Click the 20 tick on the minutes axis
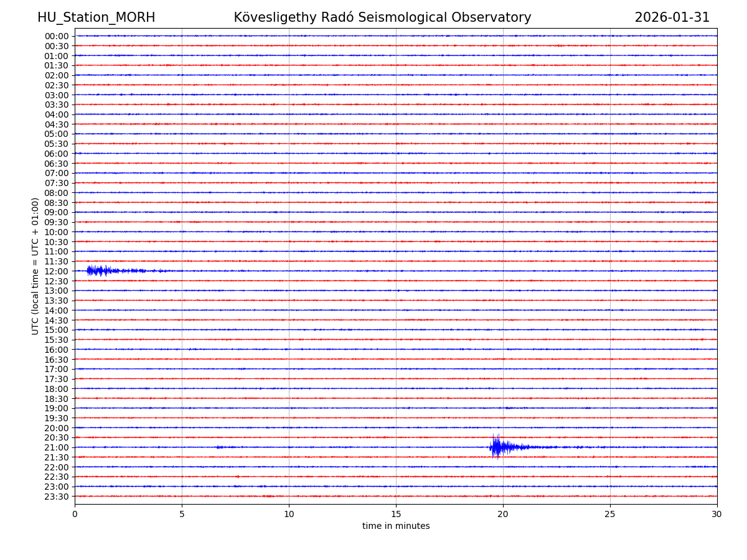The image size is (747, 560). [x=503, y=514]
